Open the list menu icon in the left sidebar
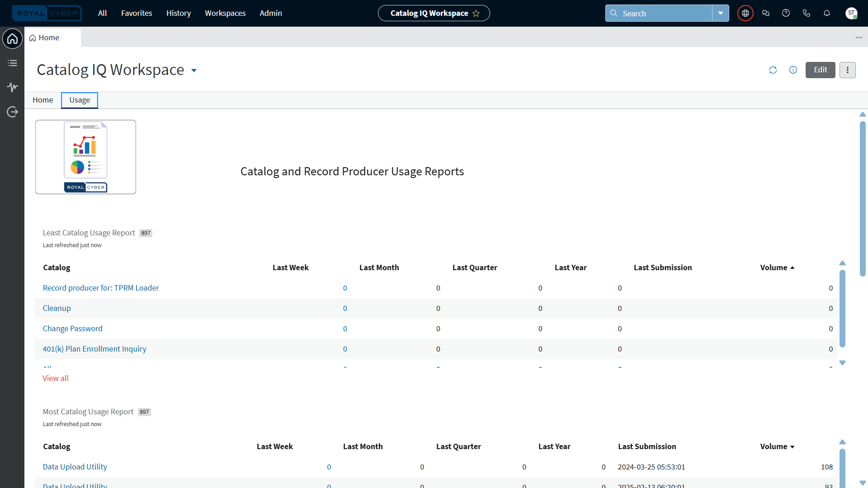The width and height of the screenshot is (868, 488). click(x=12, y=63)
